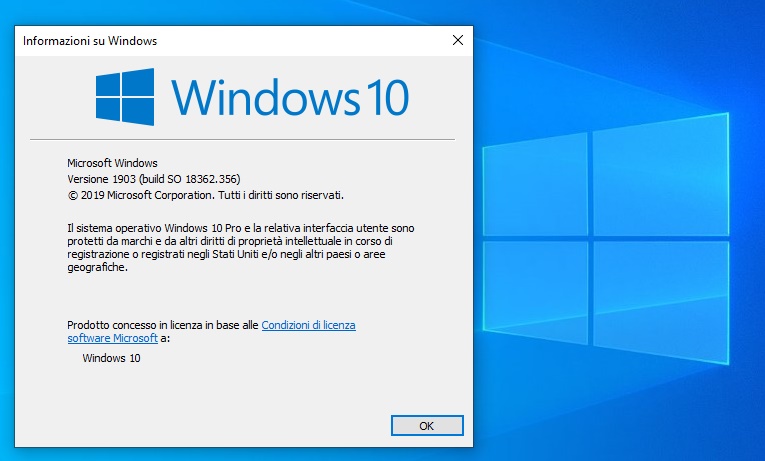Click the 2019 Microsoft Corporation copyright line
Image resolution: width=765 pixels, height=461 pixels.
point(205,195)
